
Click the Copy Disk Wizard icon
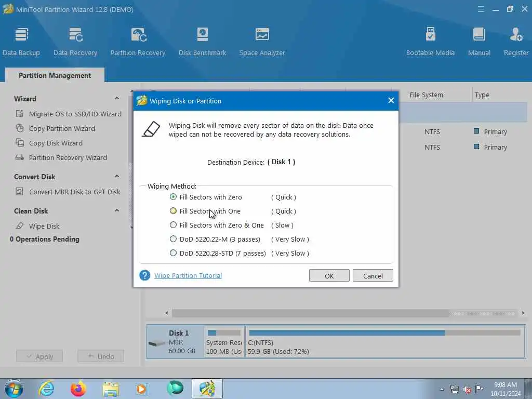20,143
